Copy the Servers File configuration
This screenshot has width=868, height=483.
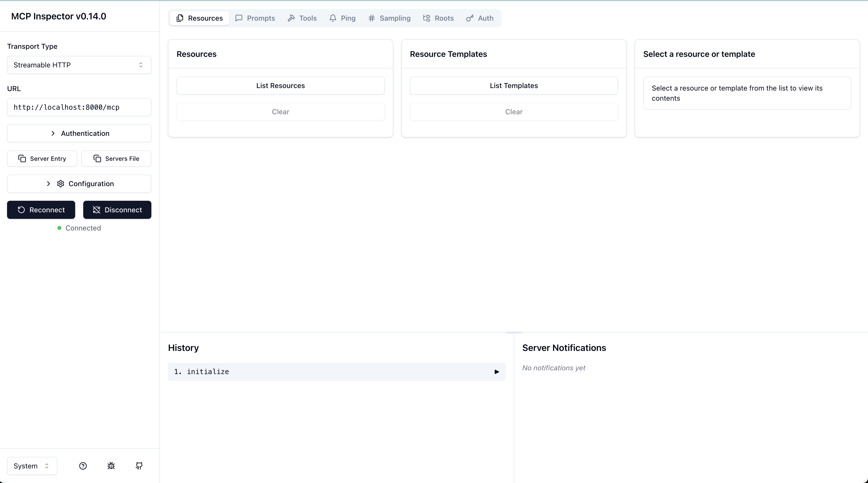click(116, 159)
